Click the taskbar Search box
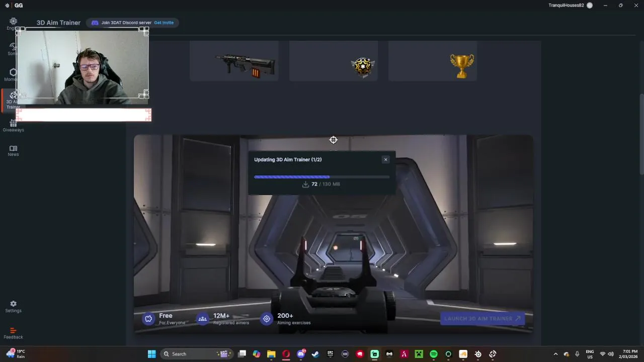Viewport: 644px width, 362px height. [x=197, y=354]
